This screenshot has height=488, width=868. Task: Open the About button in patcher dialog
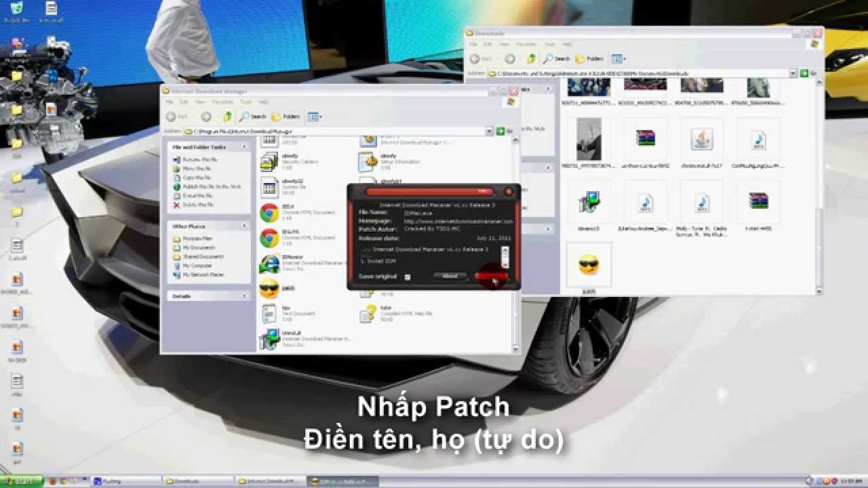(x=450, y=276)
